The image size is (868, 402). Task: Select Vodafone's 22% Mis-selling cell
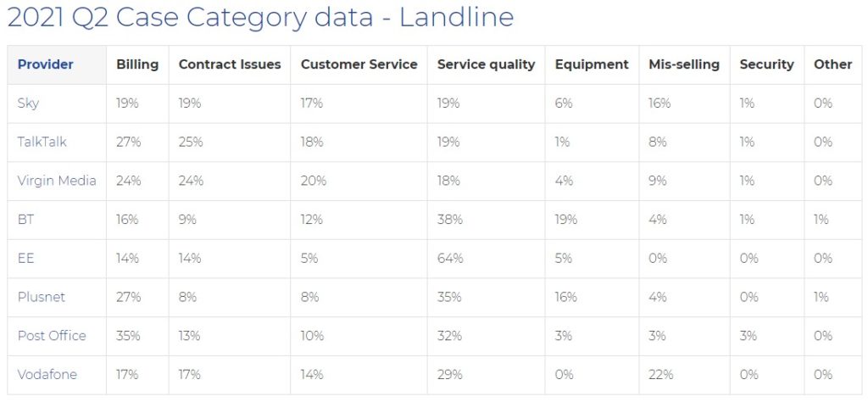(x=661, y=374)
